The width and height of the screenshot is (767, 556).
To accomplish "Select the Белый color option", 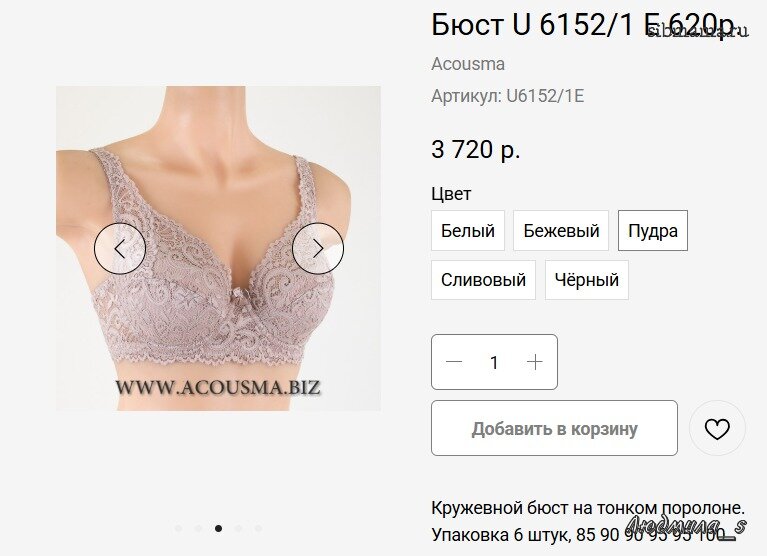I will click(468, 230).
